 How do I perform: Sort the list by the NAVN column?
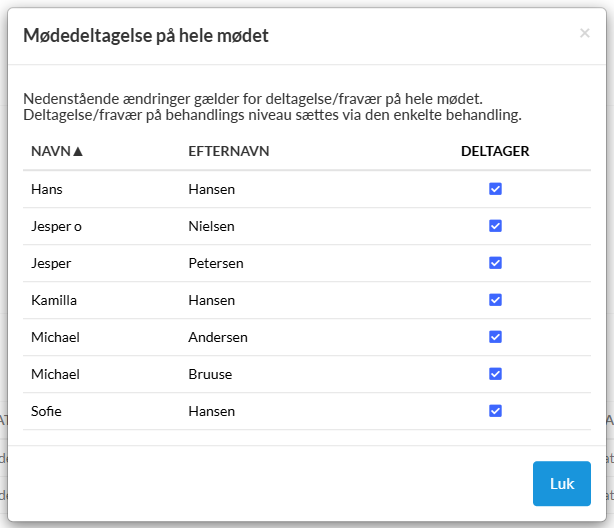point(57,152)
